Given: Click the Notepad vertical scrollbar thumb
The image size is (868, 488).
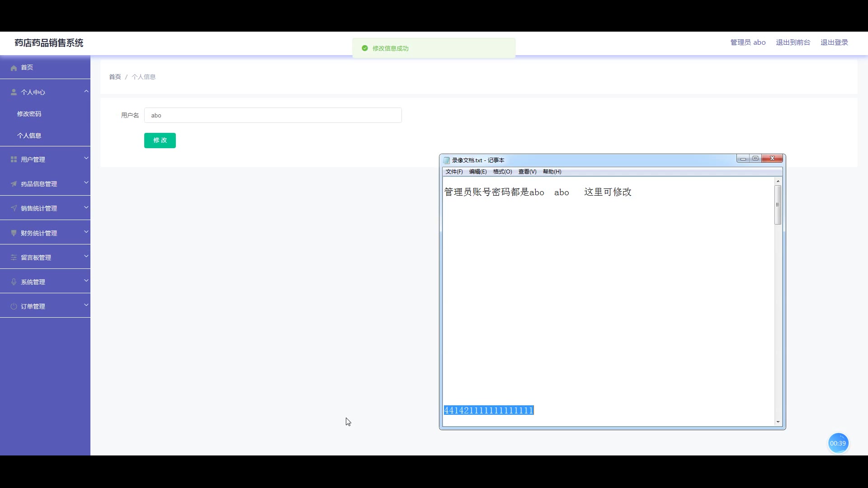Looking at the screenshot, I should click(778, 205).
